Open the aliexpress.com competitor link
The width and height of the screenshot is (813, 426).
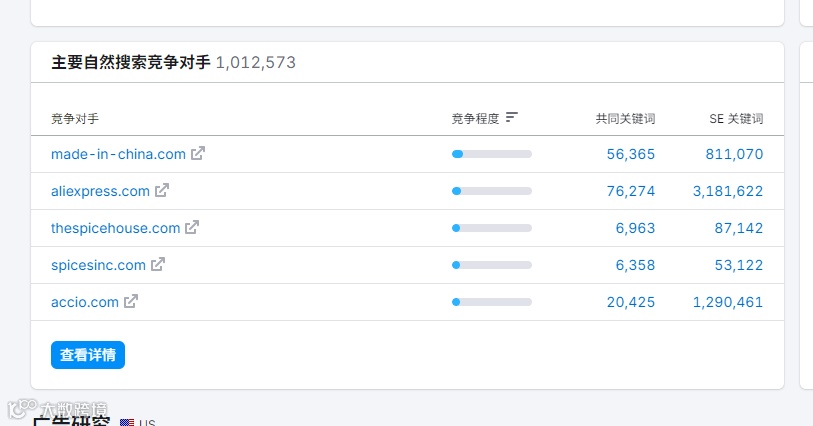tap(100, 191)
